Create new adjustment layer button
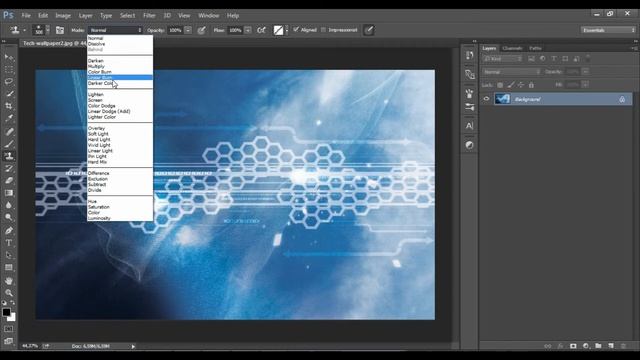 pos(586,346)
